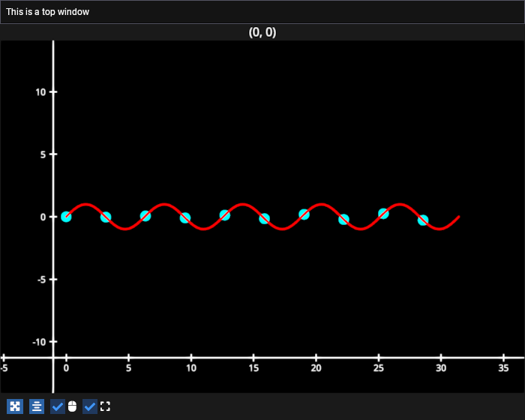Select the cyan point just past x=15
This screenshot has height=420, width=525.
(x=264, y=219)
